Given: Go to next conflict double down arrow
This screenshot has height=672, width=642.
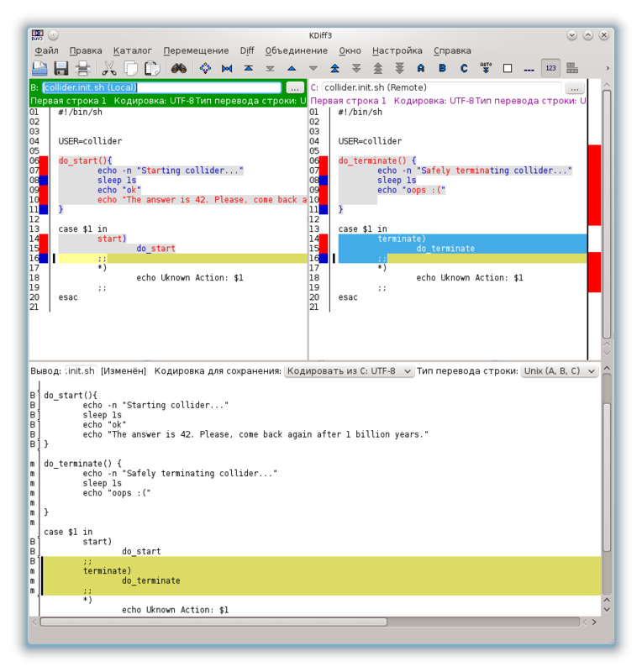Looking at the screenshot, I should (x=356, y=68).
